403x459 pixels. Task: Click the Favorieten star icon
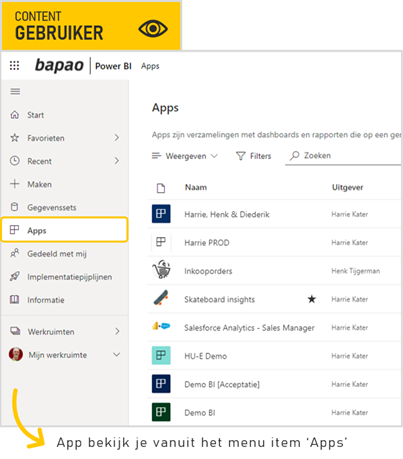coord(15,138)
